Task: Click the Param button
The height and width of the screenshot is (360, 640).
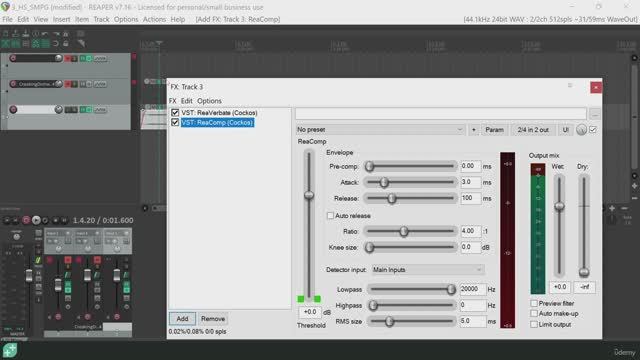Action: point(494,130)
